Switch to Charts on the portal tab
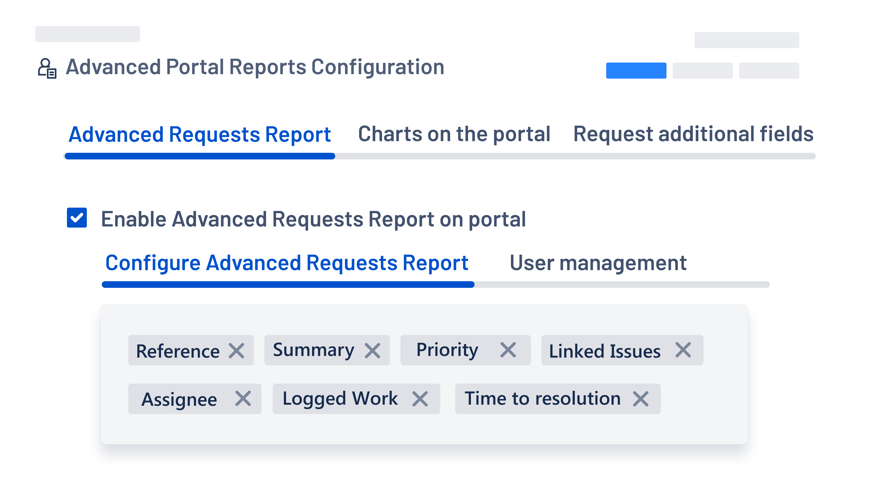This screenshot has width=871, height=496. (x=454, y=134)
